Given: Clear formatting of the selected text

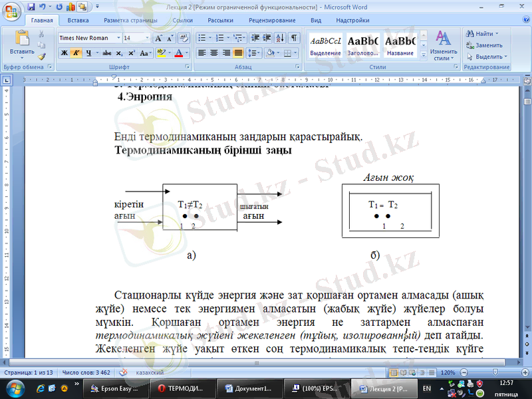Looking at the screenshot, I should [184, 38].
